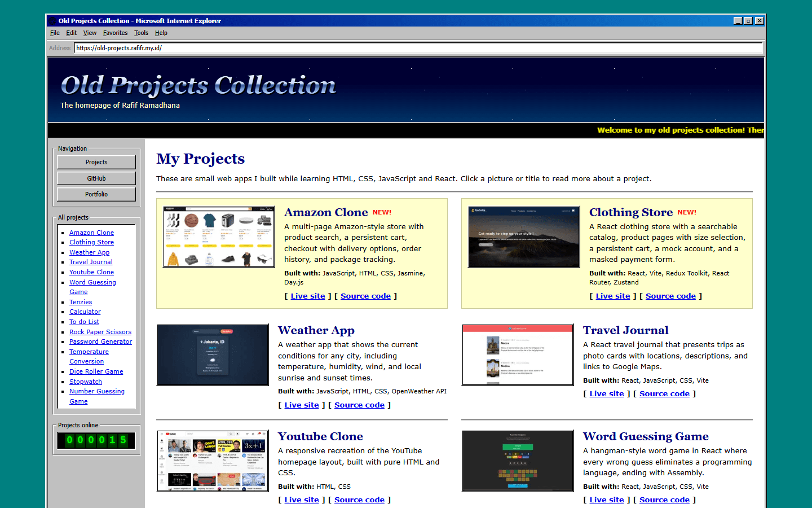Open Weather App Live site link
Image resolution: width=812 pixels, height=508 pixels.
coord(302,405)
